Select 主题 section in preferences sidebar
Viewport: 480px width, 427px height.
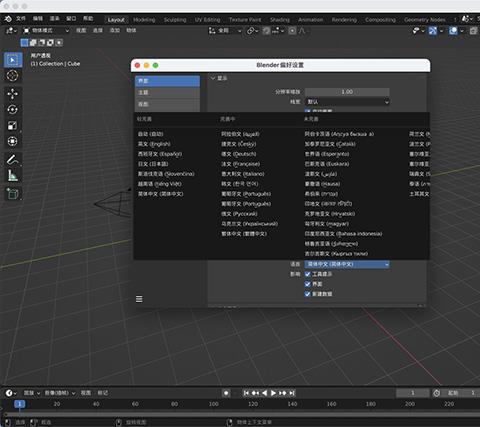point(167,93)
